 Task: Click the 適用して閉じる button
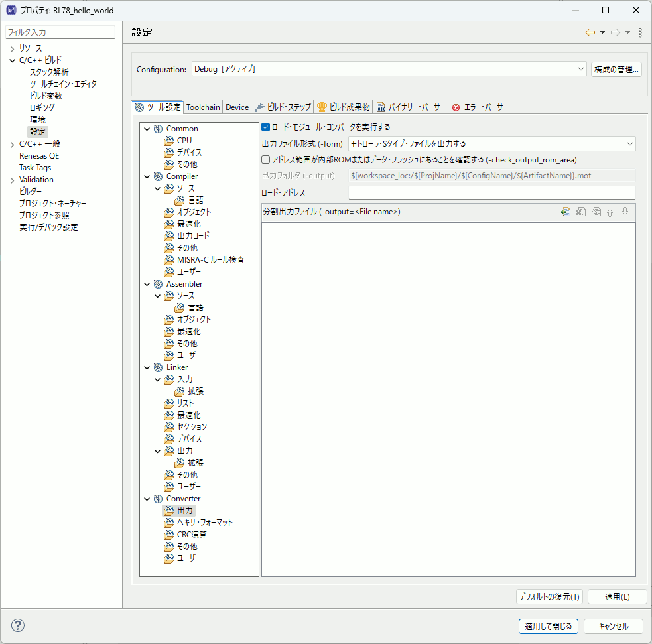point(549,626)
